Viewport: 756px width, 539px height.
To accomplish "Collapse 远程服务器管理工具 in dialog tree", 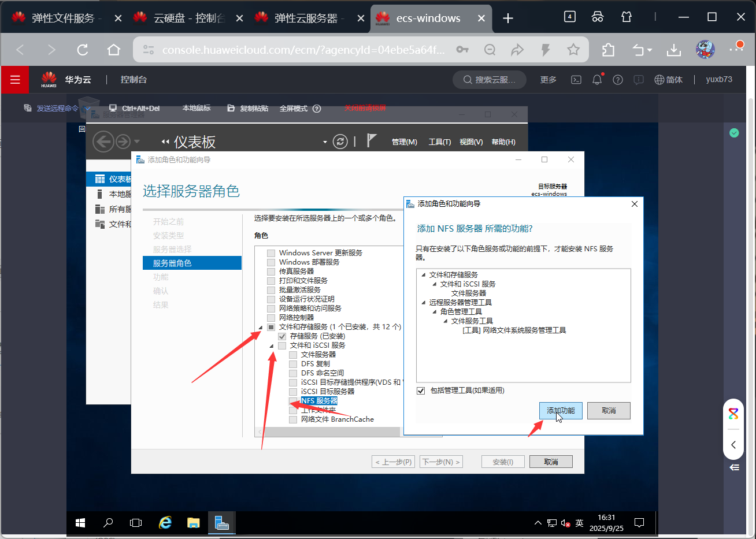I will (x=423, y=303).
